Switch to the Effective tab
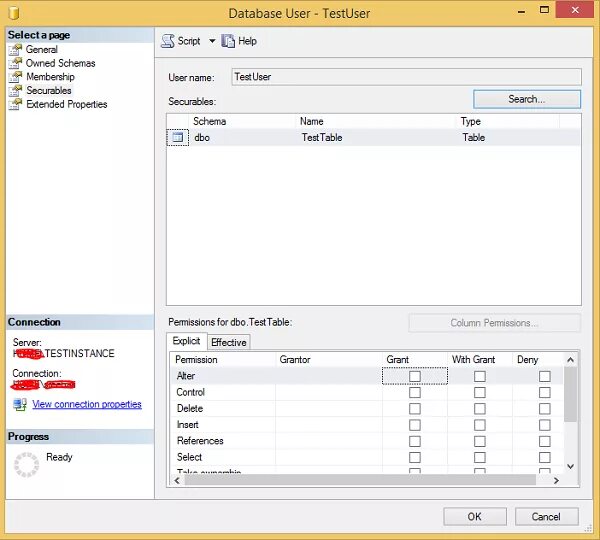Image resolution: width=600 pixels, height=540 pixels. (x=228, y=342)
